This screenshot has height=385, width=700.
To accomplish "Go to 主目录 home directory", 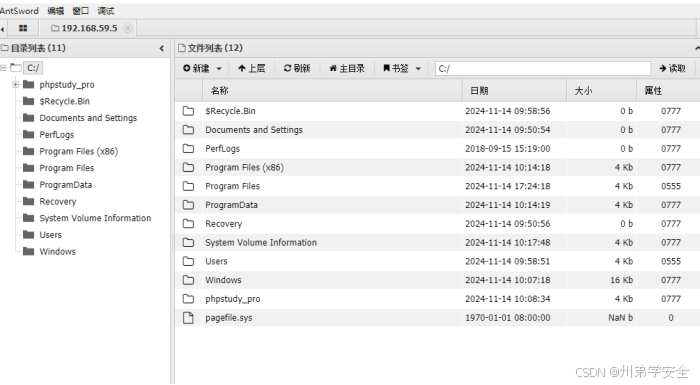I will coord(346,68).
